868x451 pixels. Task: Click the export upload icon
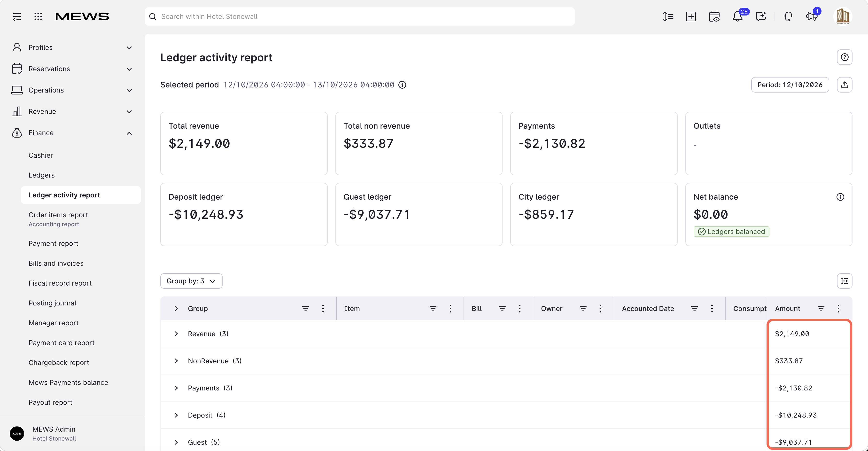[x=845, y=85]
